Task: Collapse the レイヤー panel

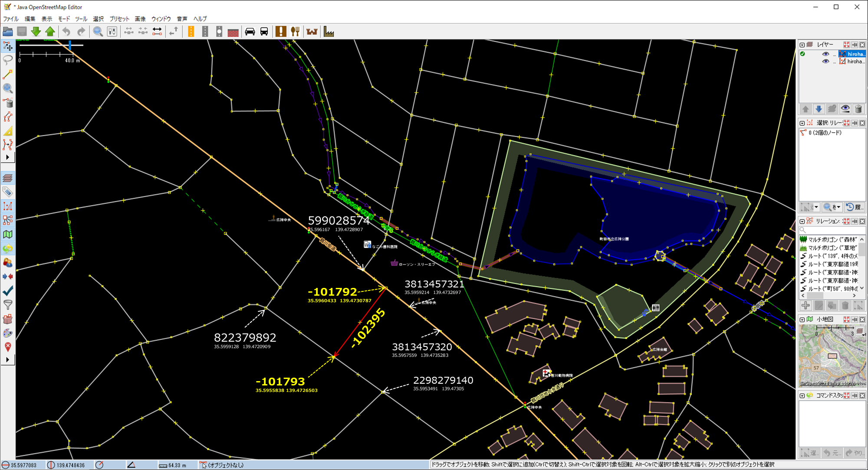Action: 802,45
